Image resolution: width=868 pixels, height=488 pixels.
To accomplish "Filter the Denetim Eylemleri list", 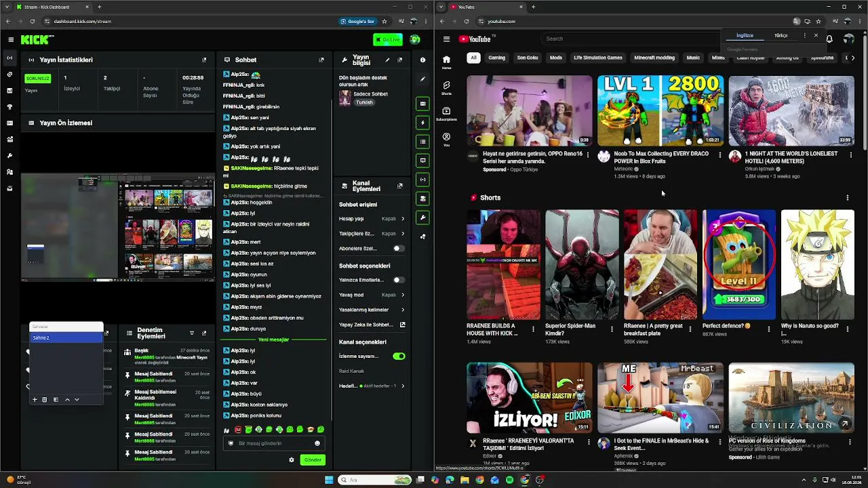I will [x=192, y=333].
